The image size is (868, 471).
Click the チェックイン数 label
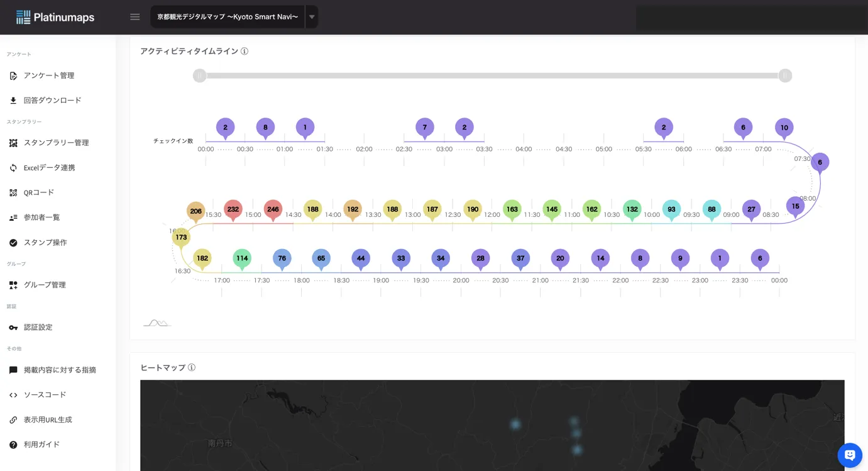pos(173,141)
